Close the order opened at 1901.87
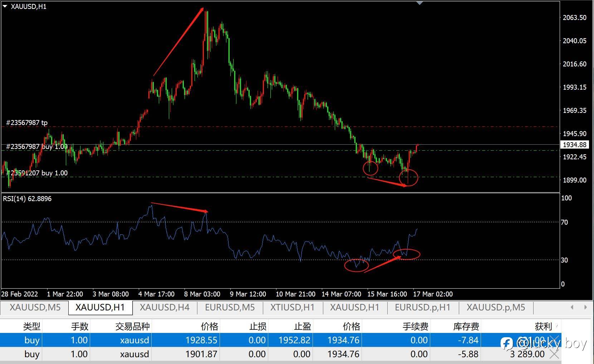This screenshot has height=364, width=594. point(554,354)
